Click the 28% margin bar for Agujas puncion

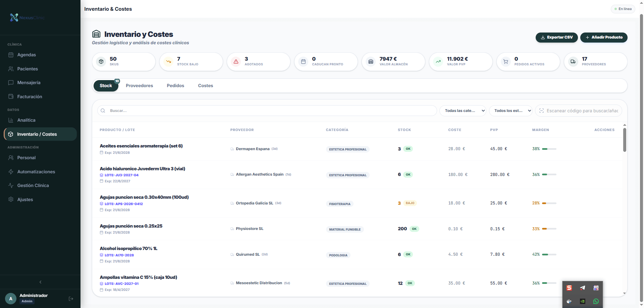coord(549,203)
